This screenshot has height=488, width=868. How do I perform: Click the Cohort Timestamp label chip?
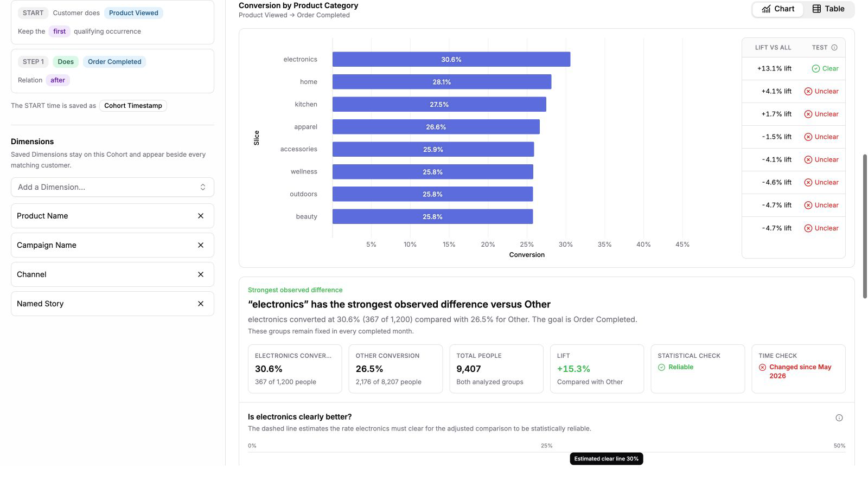(x=133, y=106)
